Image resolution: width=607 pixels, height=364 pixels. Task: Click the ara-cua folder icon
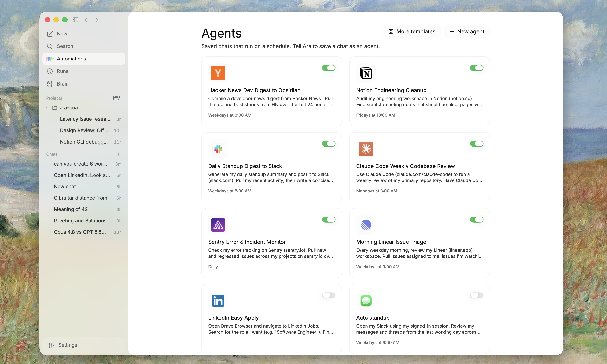tap(54, 108)
